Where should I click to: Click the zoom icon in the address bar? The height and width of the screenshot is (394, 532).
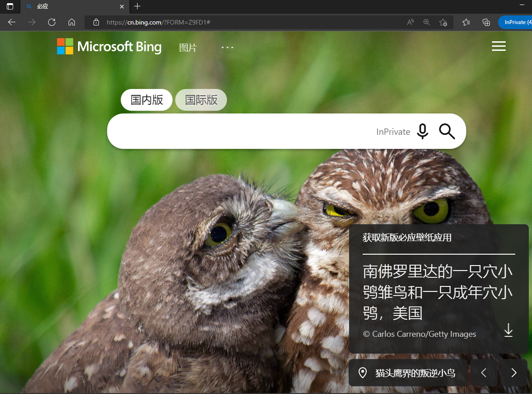click(x=426, y=22)
